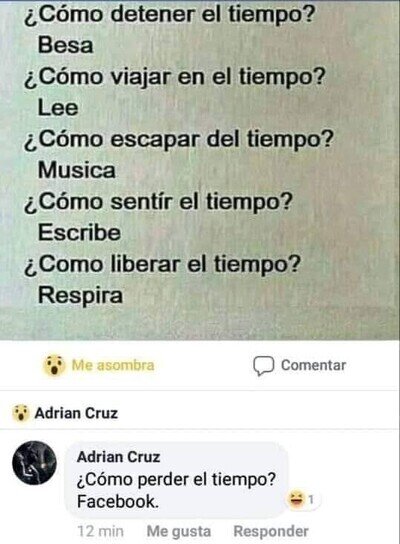The height and width of the screenshot is (544, 400).
Task: Click the Comentar speech bubble icon
Action: click(x=264, y=366)
